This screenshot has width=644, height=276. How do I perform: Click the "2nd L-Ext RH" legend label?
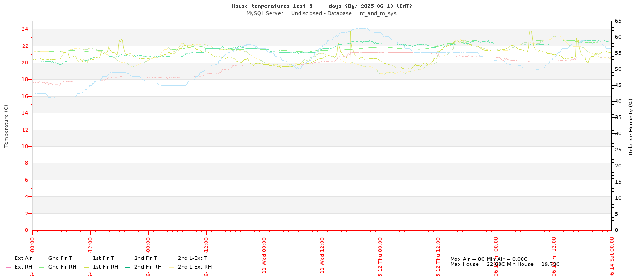pyautogui.click(x=195, y=267)
